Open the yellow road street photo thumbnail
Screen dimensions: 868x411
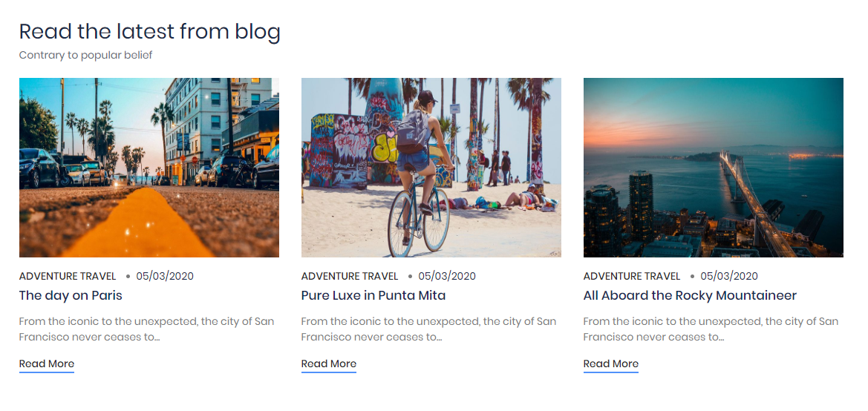pyautogui.click(x=149, y=168)
